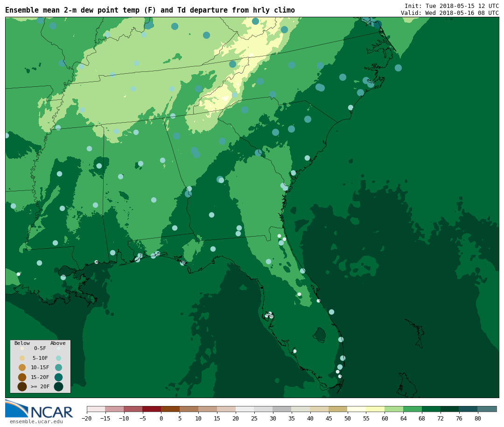This screenshot has width=504, height=427.
Task: Select the Above 0-5F legend circle
Action: point(58,348)
